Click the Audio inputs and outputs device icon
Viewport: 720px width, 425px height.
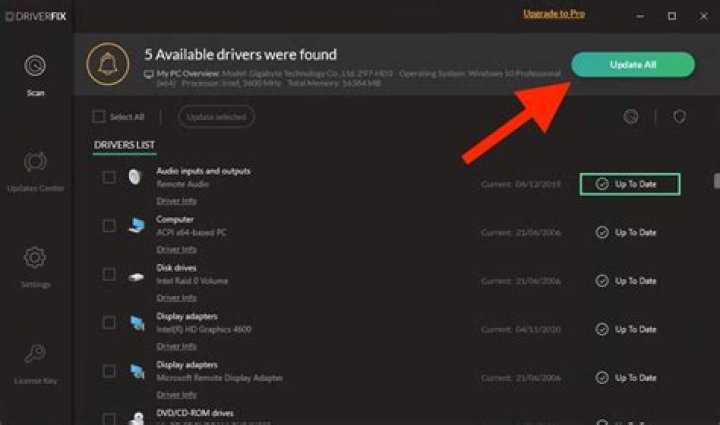[x=135, y=177]
